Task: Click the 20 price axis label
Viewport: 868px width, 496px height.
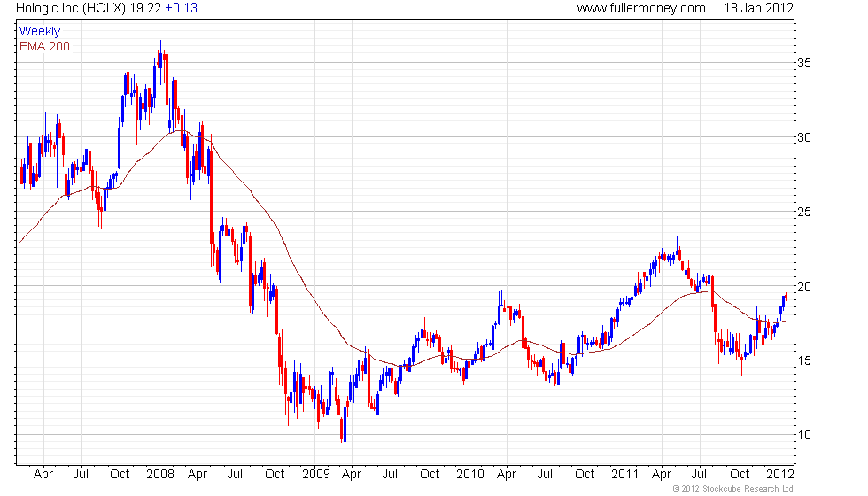Action: (x=804, y=286)
